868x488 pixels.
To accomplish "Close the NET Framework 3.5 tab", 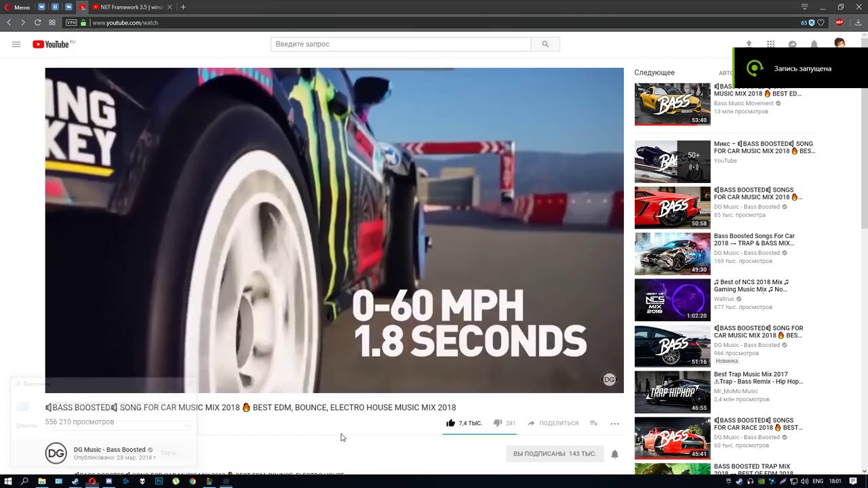I will [x=170, y=7].
